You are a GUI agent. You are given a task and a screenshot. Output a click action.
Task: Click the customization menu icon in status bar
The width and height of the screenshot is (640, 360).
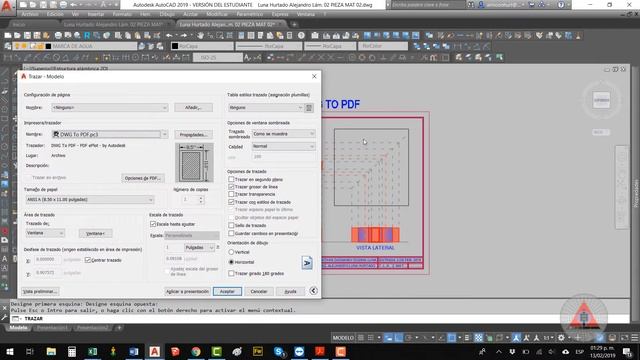pos(635,338)
